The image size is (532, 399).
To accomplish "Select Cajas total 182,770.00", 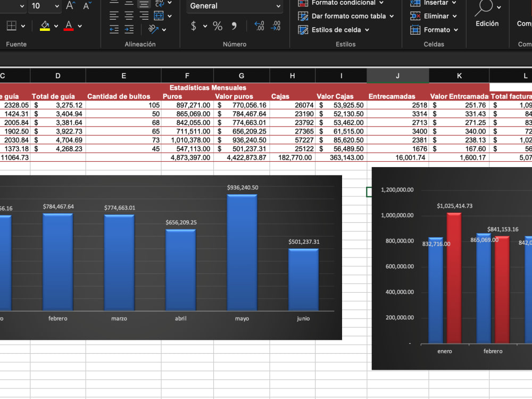I will click(293, 157).
